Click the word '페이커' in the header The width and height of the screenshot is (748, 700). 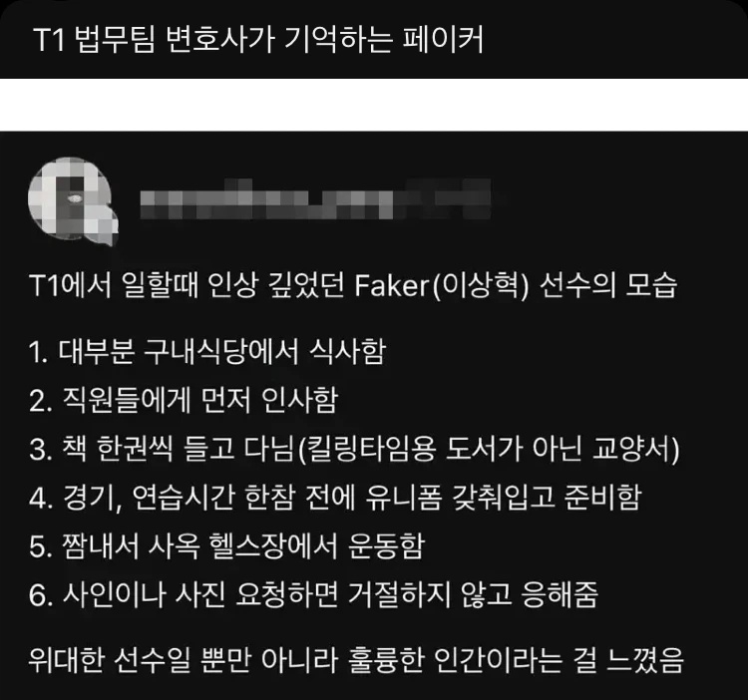tap(443, 40)
